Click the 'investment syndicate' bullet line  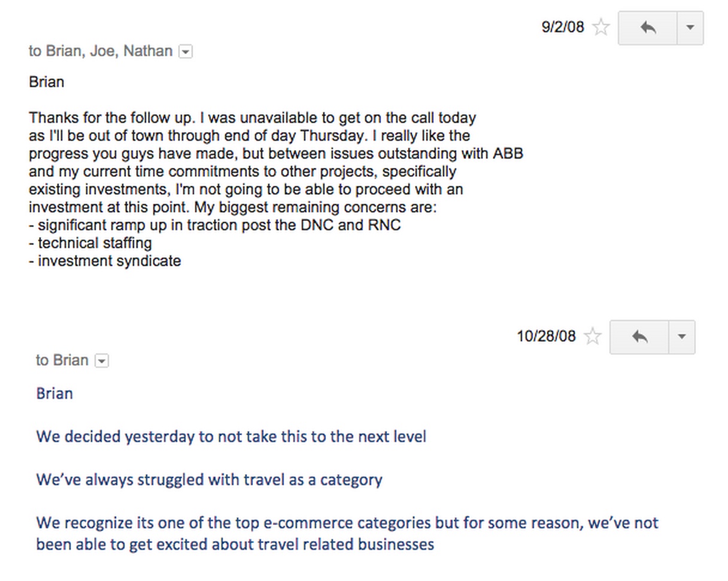pyautogui.click(x=105, y=261)
